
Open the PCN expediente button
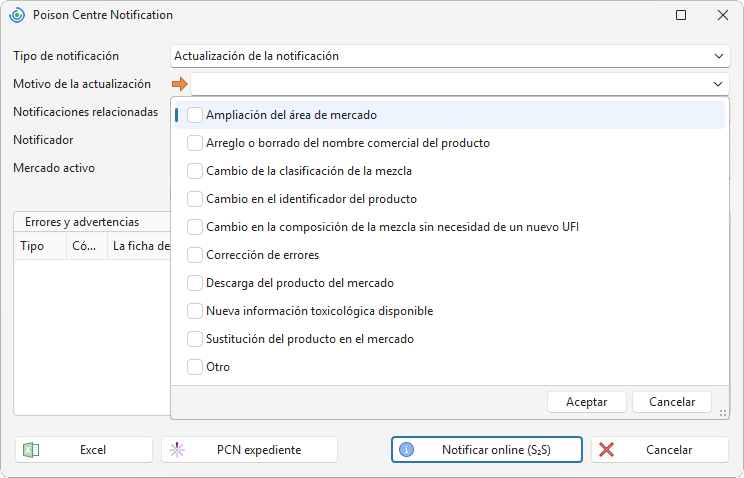click(250, 450)
